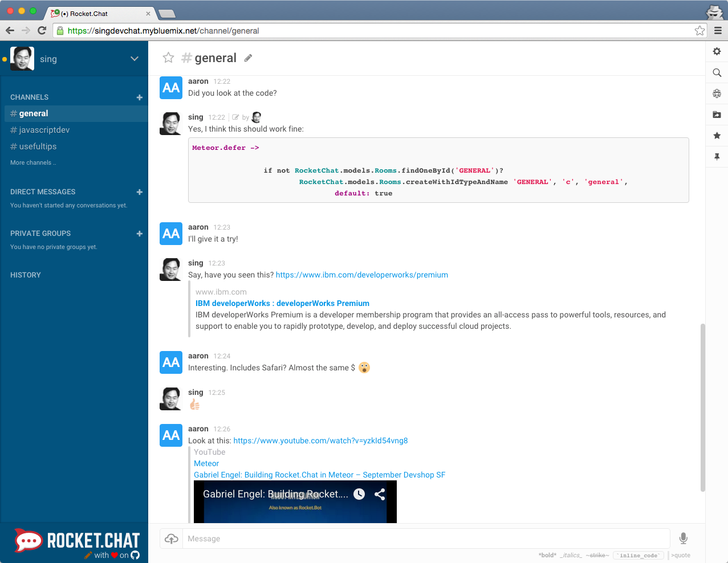The height and width of the screenshot is (563, 728).
Task: Expand the sing user account menu
Action: [135, 59]
